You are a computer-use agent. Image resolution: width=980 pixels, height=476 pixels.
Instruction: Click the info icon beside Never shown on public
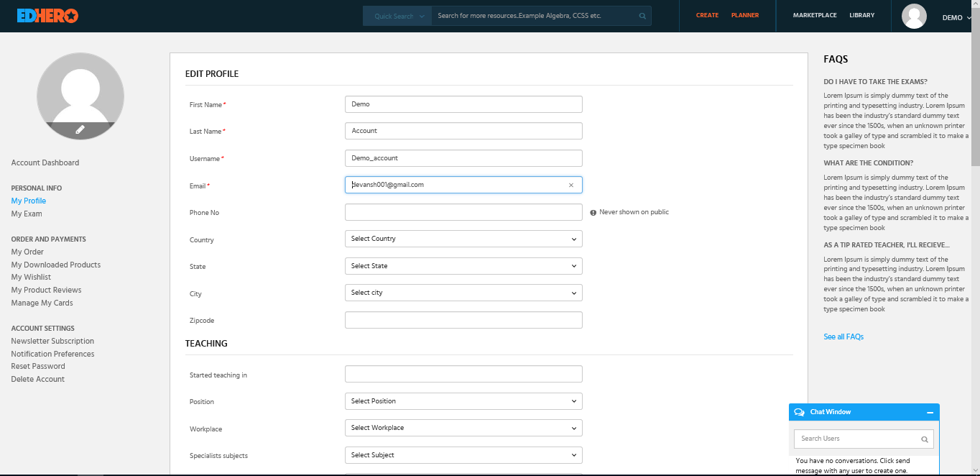(x=593, y=213)
